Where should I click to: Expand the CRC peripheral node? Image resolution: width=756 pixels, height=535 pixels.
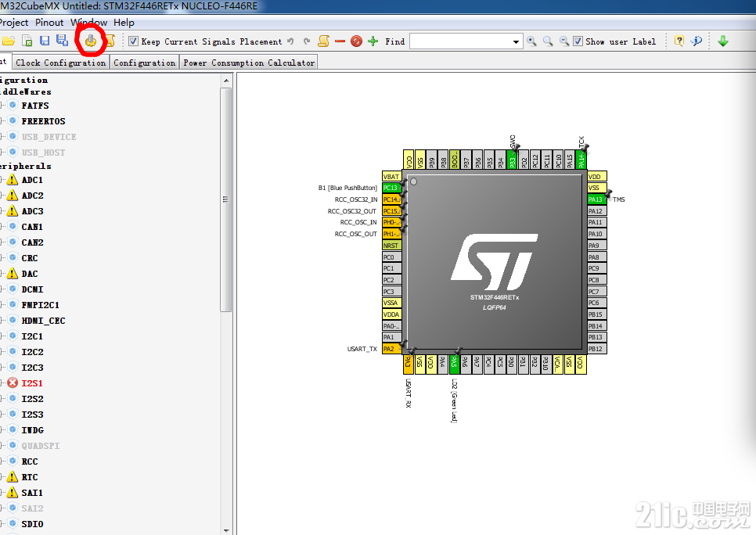[2, 258]
